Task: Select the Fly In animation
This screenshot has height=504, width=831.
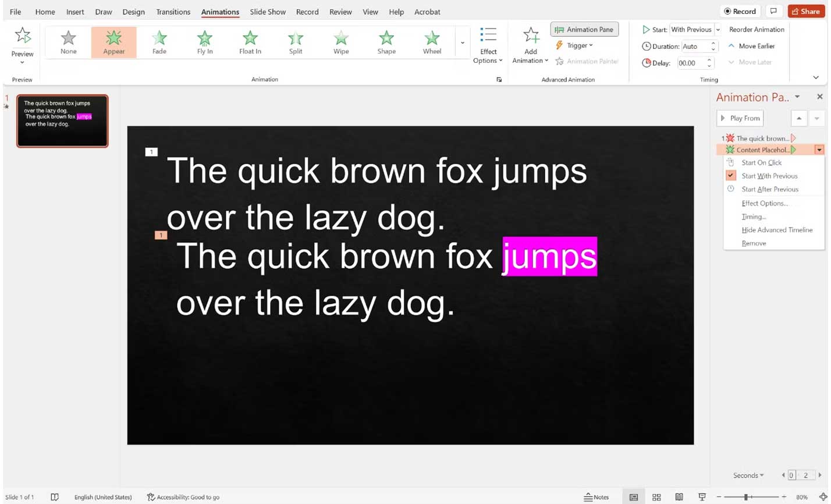Action: [204, 41]
